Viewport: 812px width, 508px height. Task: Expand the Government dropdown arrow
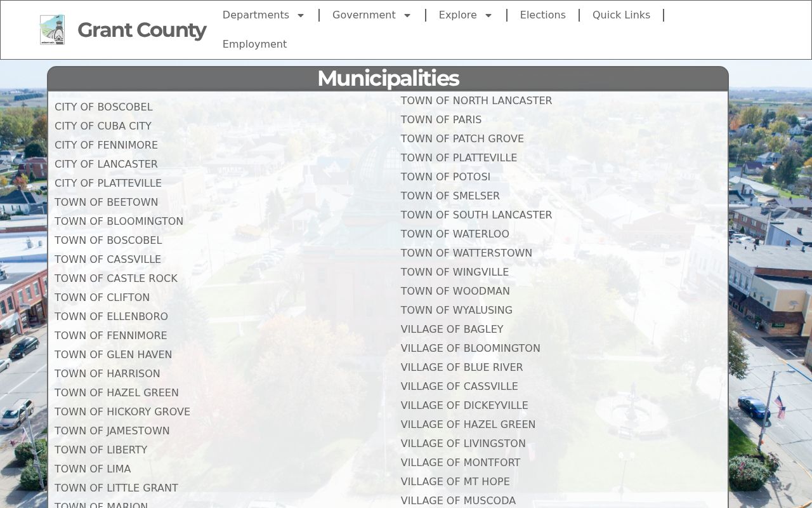pos(407,15)
